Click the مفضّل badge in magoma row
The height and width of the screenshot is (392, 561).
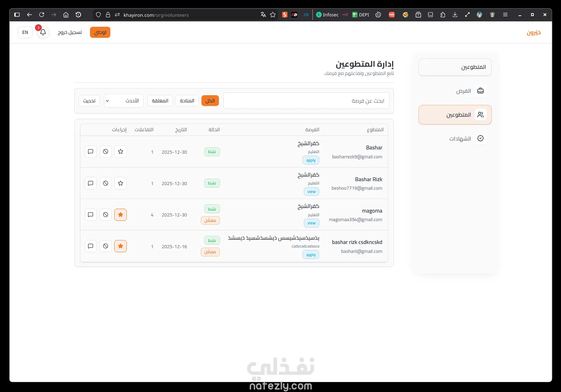[210, 220]
